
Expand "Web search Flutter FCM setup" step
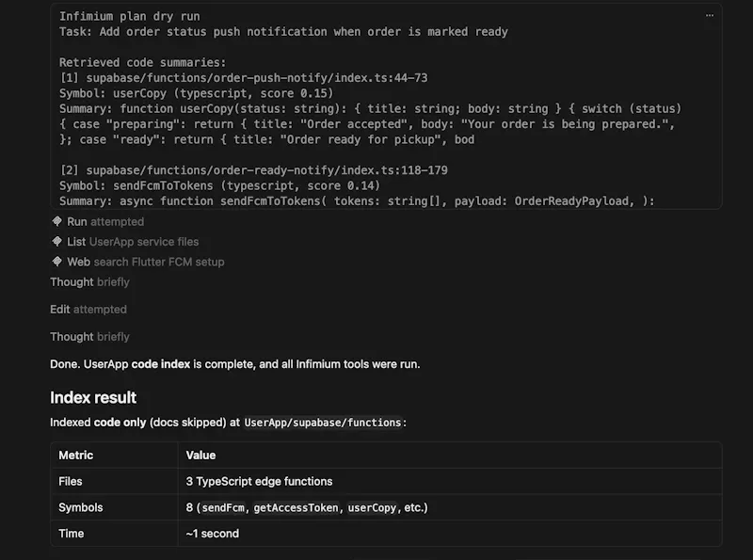point(146,263)
